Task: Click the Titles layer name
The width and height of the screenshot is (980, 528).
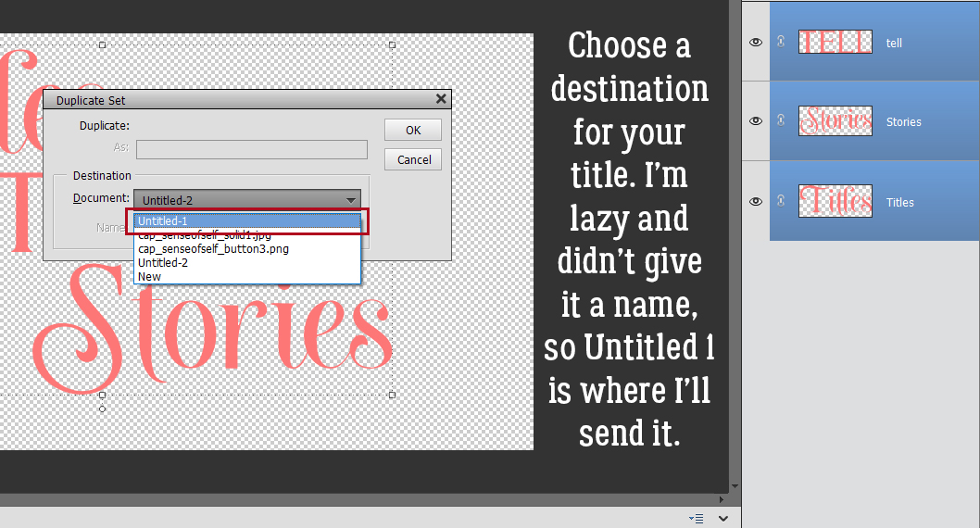Action: coord(900,203)
